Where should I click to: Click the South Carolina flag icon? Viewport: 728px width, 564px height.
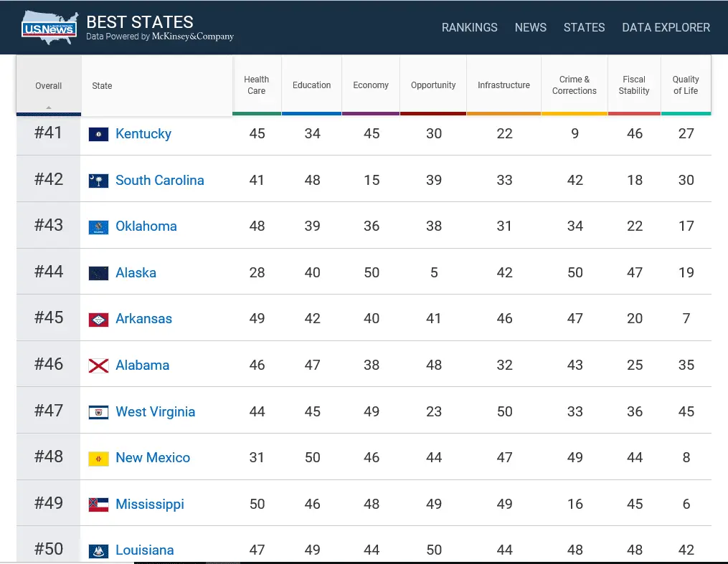(98, 181)
